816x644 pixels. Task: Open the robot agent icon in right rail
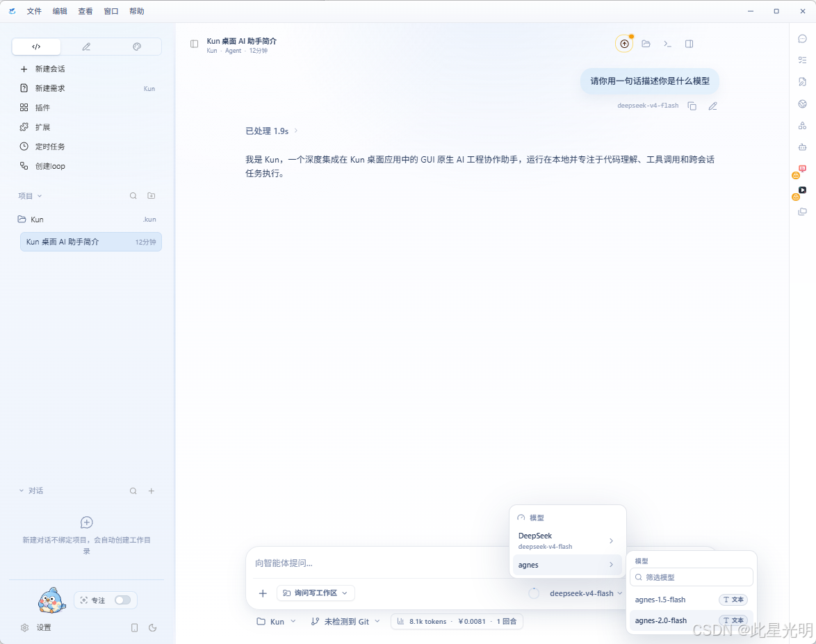(x=803, y=147)
